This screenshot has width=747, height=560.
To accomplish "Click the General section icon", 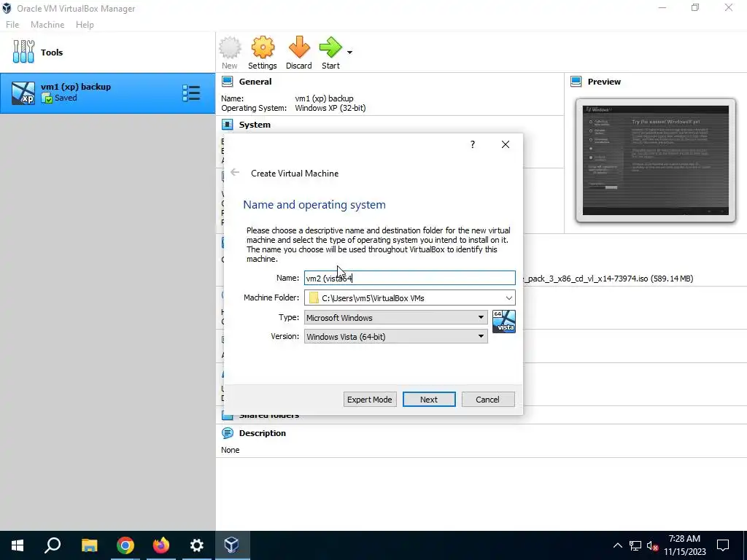I will pos(228,82).
